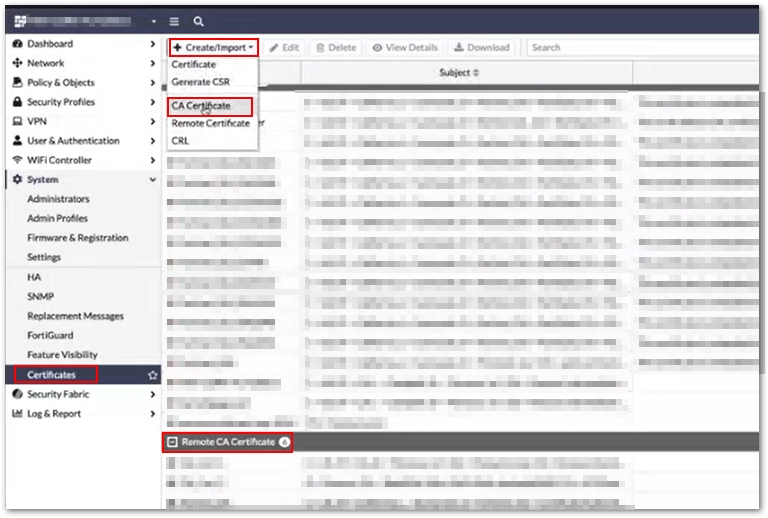Click the Dashboard gauge icon
768x518 pixels.
point(18,44)
